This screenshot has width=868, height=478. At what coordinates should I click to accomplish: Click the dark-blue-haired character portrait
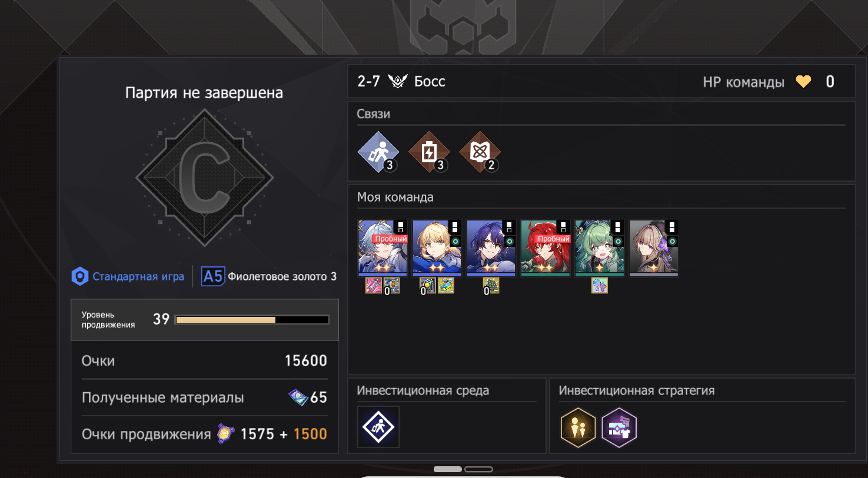click(491, 248)
